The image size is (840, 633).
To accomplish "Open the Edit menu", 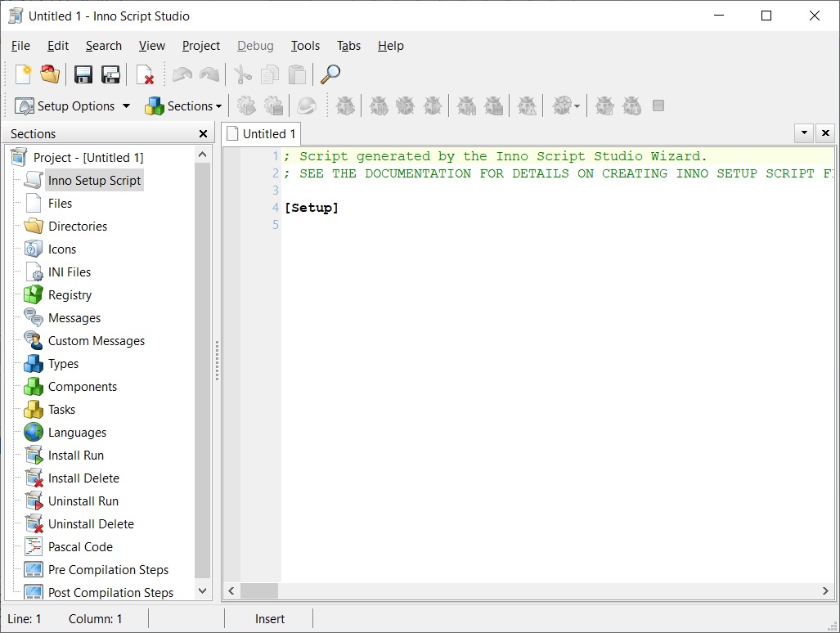I will (x=58, y=46).
